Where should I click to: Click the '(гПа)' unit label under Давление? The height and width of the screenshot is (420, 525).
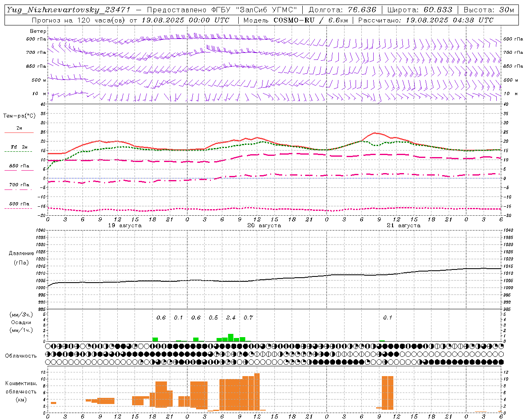pyautogui.click(x=21, y=262)
